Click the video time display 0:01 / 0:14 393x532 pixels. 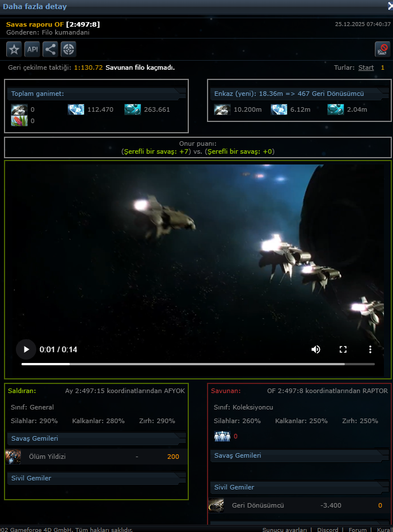click(x=58, y=349)
